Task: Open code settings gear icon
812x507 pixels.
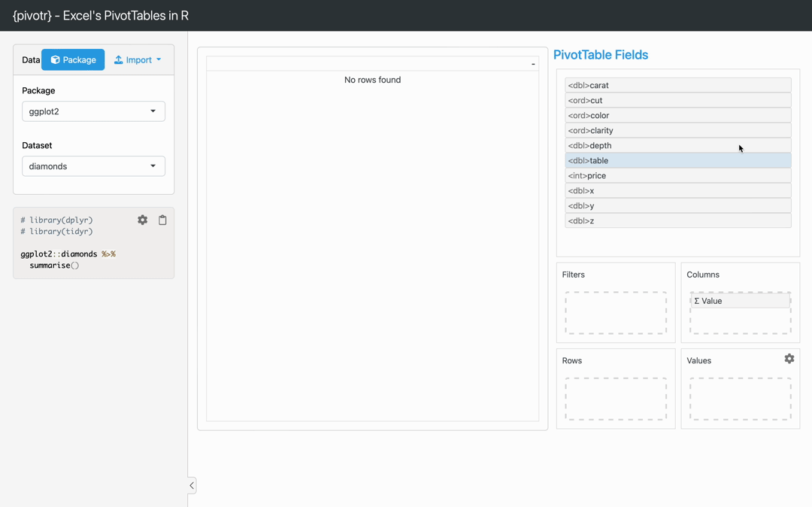Action: coord(142,220)
